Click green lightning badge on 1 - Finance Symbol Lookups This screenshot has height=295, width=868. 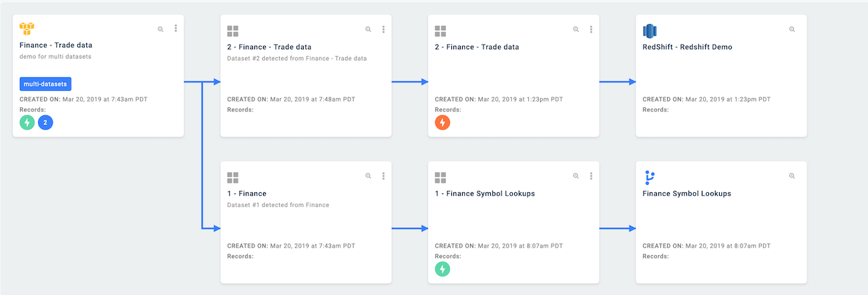click(442, 269)
